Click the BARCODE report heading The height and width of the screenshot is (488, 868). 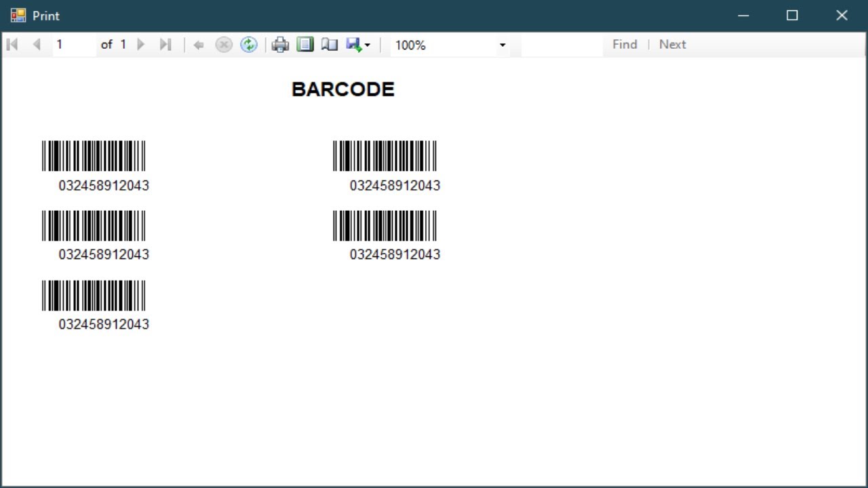(343, 89)
